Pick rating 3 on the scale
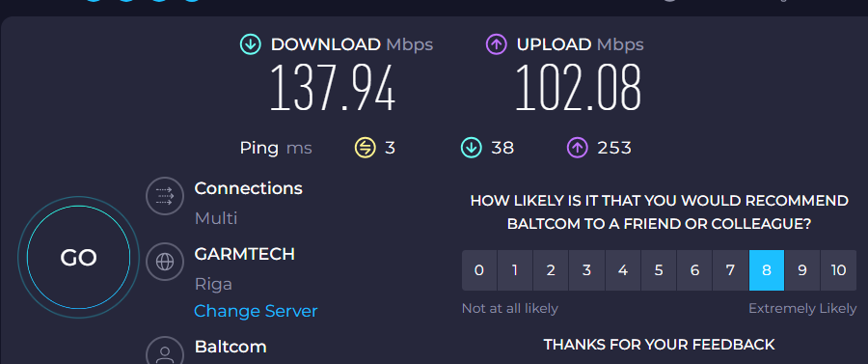Viewport: 868px width, 364px height. [x=586, y=270]
